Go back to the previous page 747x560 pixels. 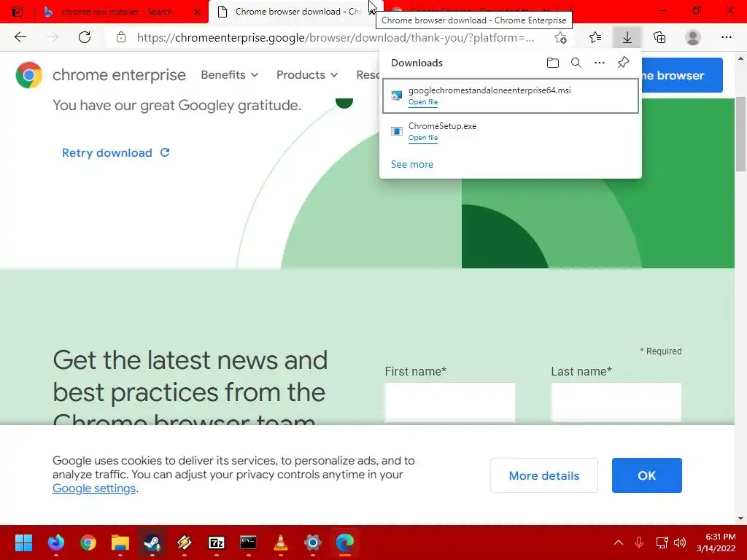(x=20, y=37)
